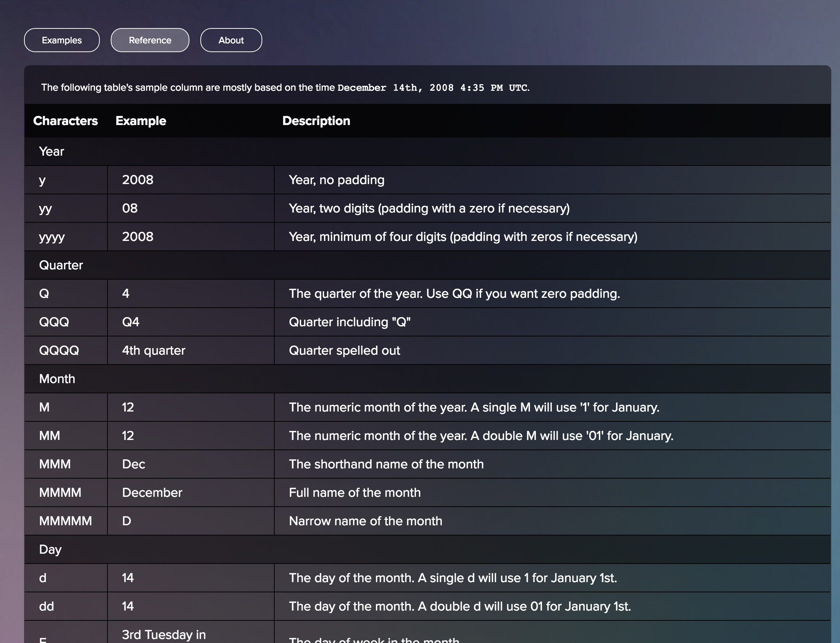Select the 'MM' month format row

coord(65,436)
